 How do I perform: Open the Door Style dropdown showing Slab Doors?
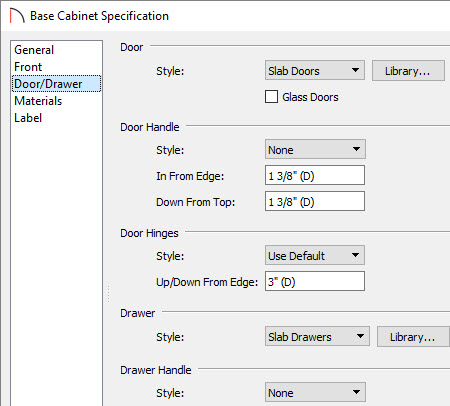point(315,70)
